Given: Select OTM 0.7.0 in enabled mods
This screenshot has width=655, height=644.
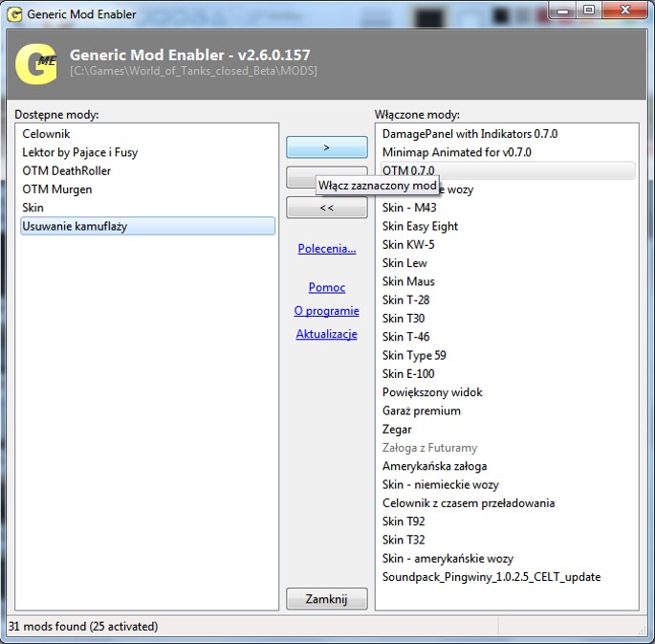Looking at the screenshot, I should point(508,170).
